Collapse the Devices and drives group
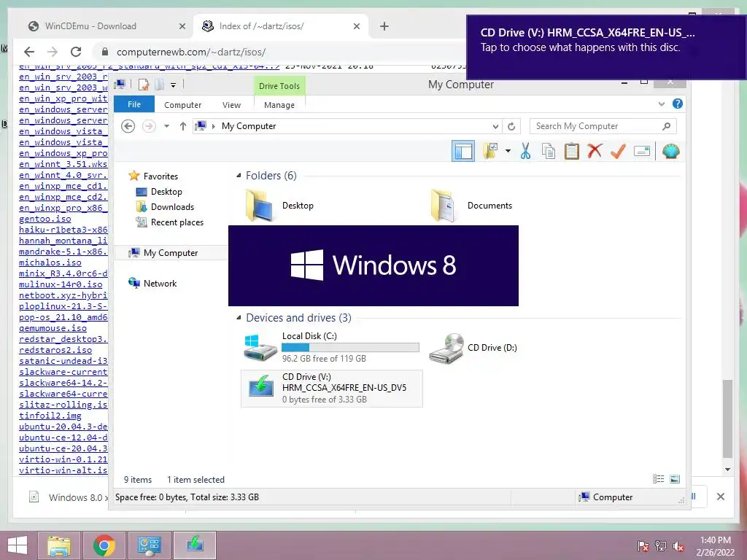This screenshot has height=560, width=747. pos(239,318)
